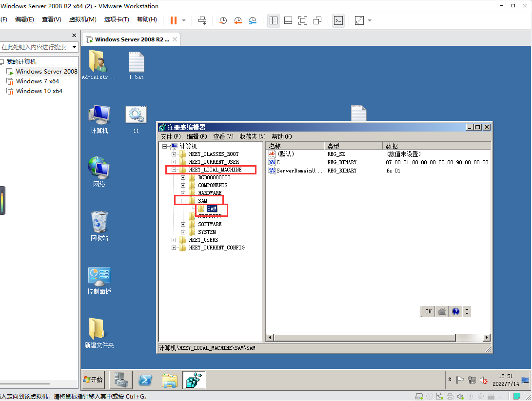The height and width of the screenshot is (401, 532).
Task: Select HKEY_CURRENT_CONFIG registry key
Action: click(x=217, y=248)
